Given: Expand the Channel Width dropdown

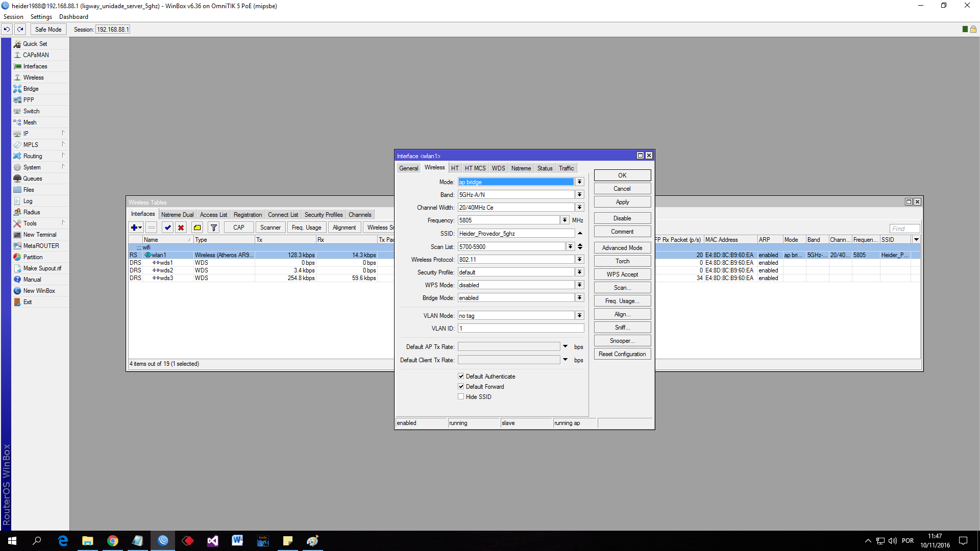Looking at the screenshot, I should click(579, 208).
